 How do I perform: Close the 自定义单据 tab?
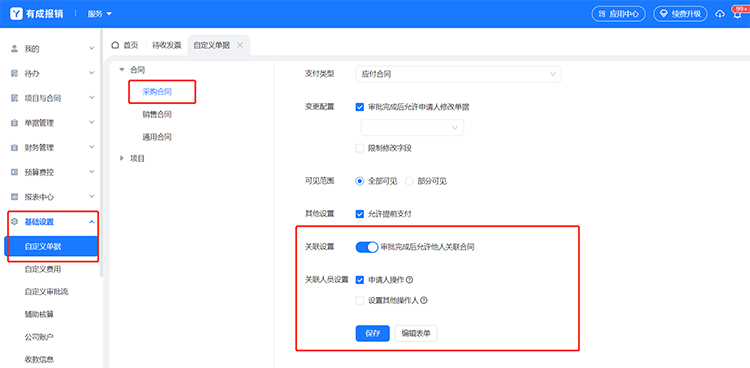tap(240, 45)
